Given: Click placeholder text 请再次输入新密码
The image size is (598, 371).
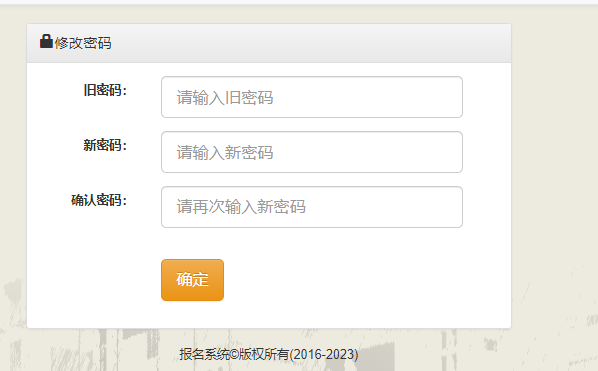Looking at the screenshot, I should [241, 207].
